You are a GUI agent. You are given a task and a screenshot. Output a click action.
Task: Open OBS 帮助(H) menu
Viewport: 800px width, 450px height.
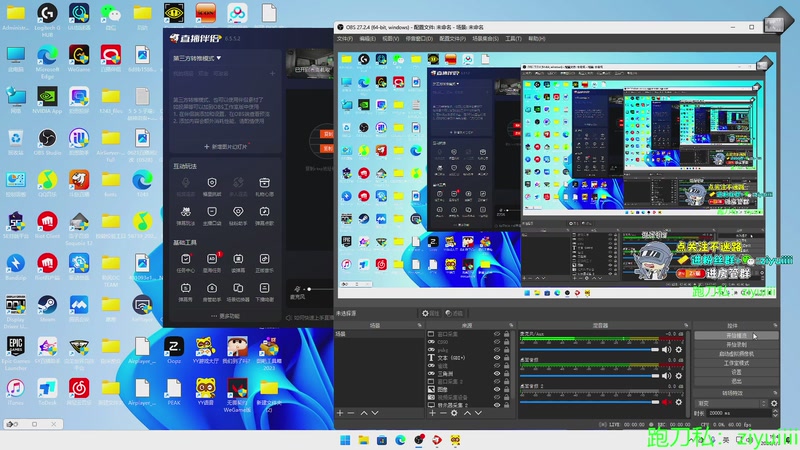click(x=536, y=39)
